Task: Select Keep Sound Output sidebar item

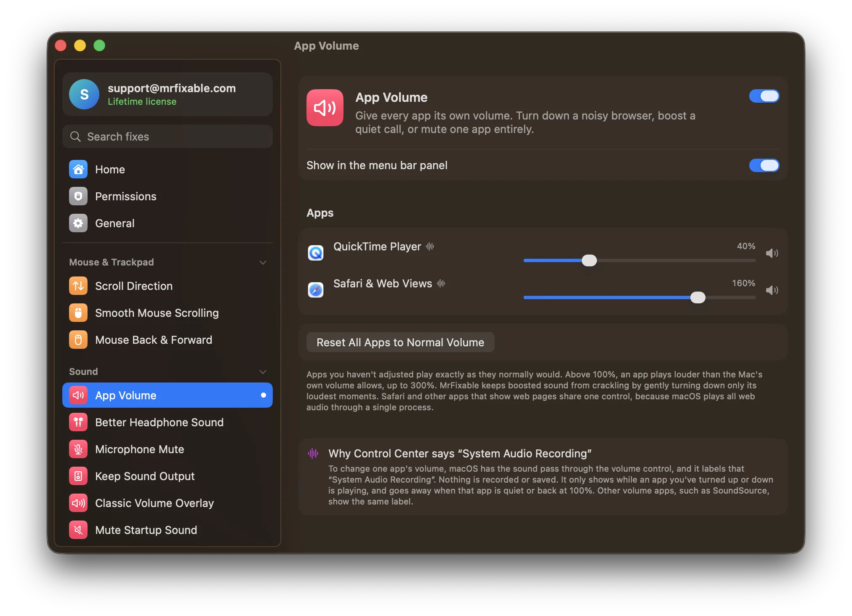Action: point(168,476)
